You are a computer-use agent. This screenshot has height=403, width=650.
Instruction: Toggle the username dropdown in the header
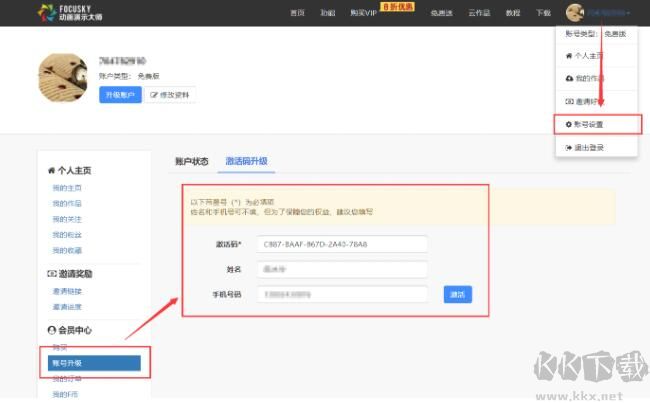click(x=609, y=13)
